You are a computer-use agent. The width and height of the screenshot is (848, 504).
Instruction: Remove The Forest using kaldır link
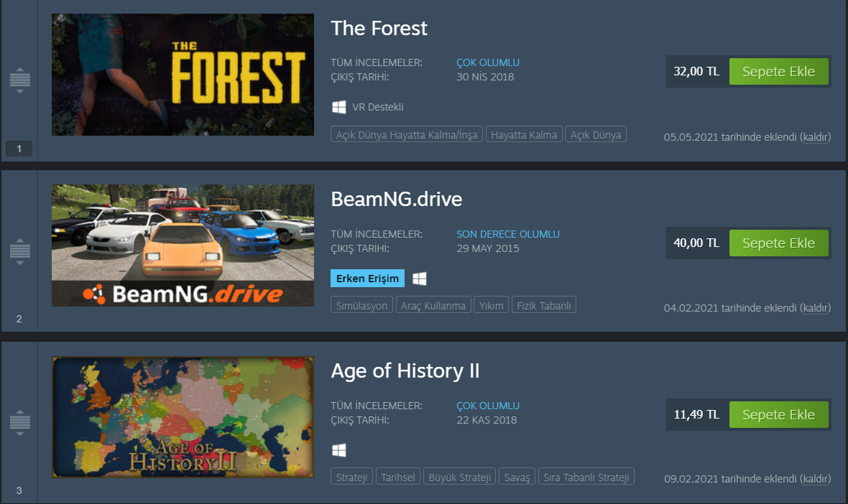click(x=816, y=137)
